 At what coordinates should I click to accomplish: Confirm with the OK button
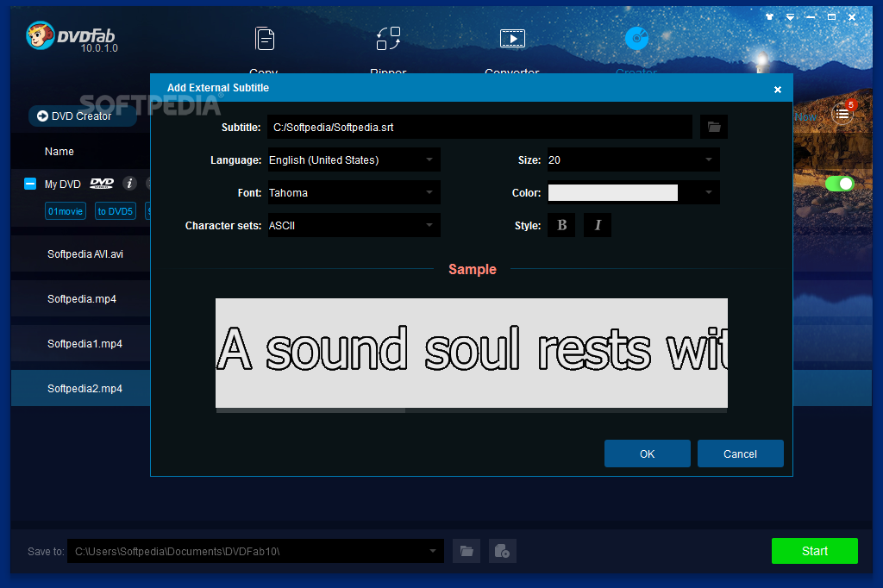pyautogui.click(x=647, y=454)
